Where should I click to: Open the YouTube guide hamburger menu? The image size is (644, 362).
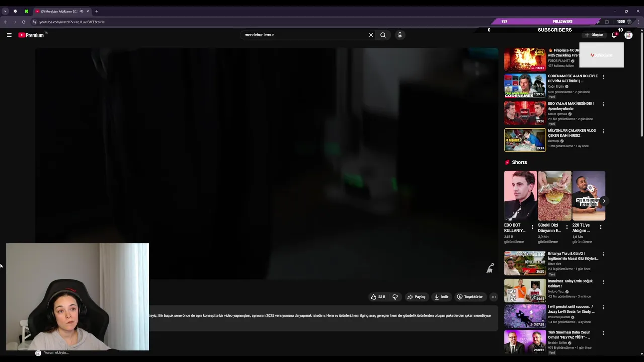click(x=9, y=35)
